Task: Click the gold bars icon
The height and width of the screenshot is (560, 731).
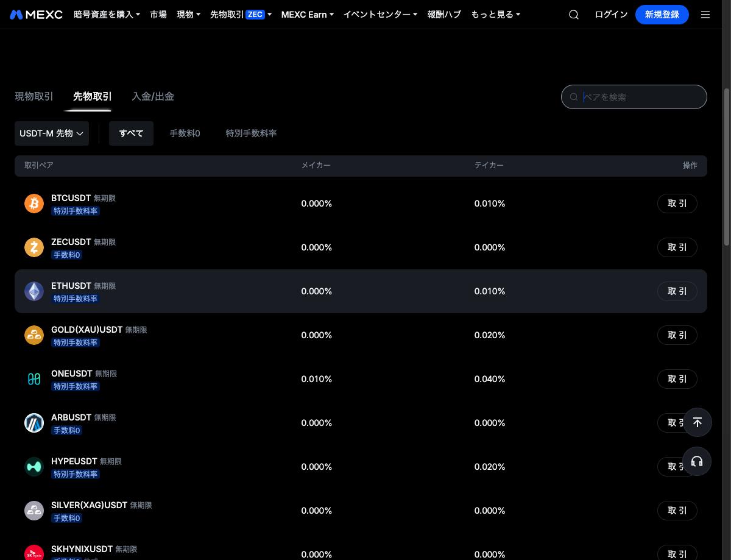Action: (34, 335)
